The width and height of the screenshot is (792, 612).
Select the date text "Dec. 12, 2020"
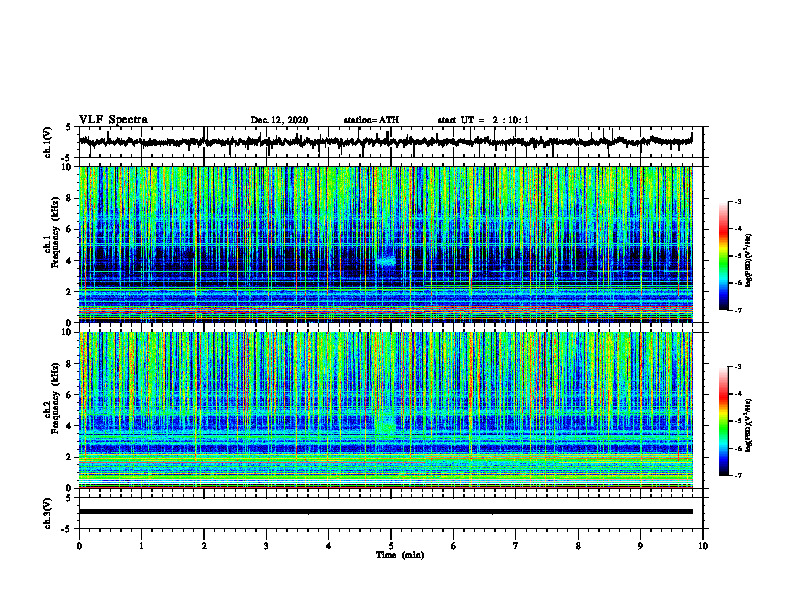tap(279, 120)
